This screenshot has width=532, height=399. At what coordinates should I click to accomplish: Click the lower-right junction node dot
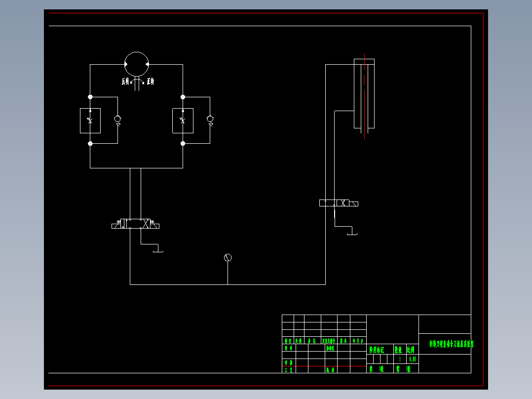pos(183,144)
